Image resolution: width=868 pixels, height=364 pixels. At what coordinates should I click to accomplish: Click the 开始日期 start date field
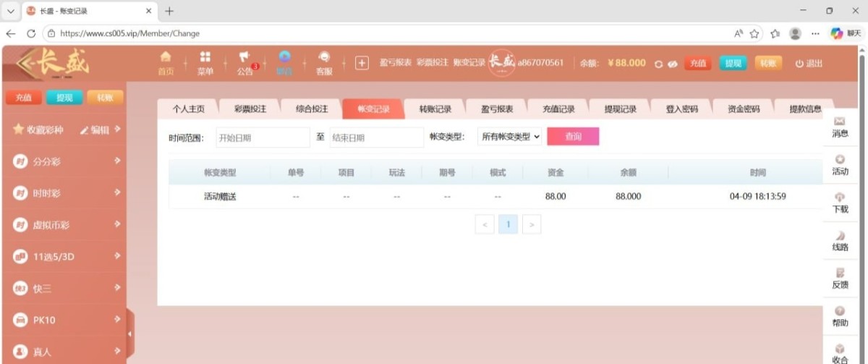pos(262,137)
